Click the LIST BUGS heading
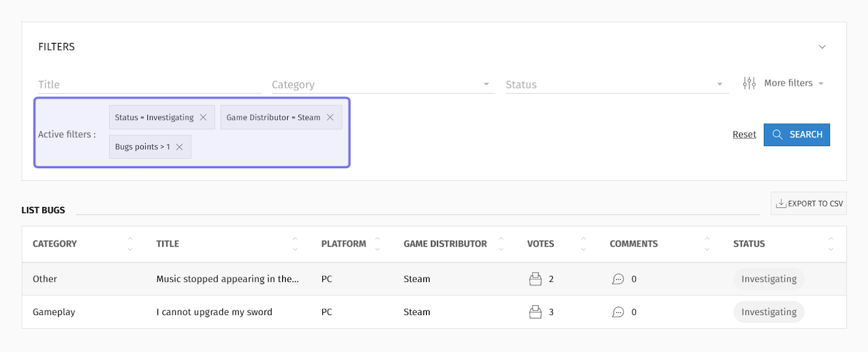The width and height of the screenshot is (868, 352). click(43, 210)
